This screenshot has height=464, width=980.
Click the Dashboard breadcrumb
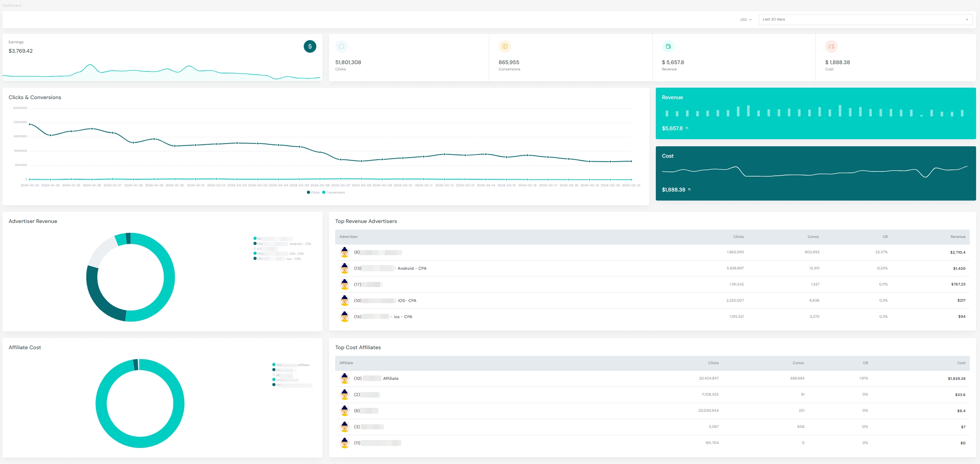click(12, 6)
